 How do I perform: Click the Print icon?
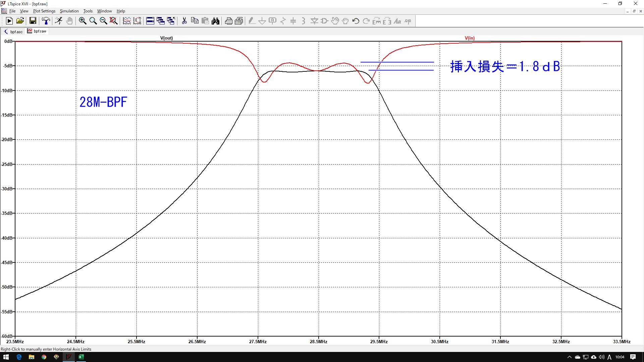[229, 21]
